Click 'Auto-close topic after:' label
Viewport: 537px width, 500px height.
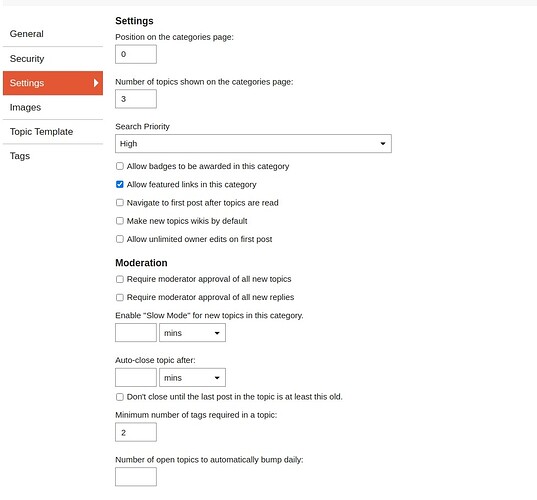[x=155, y=360]
